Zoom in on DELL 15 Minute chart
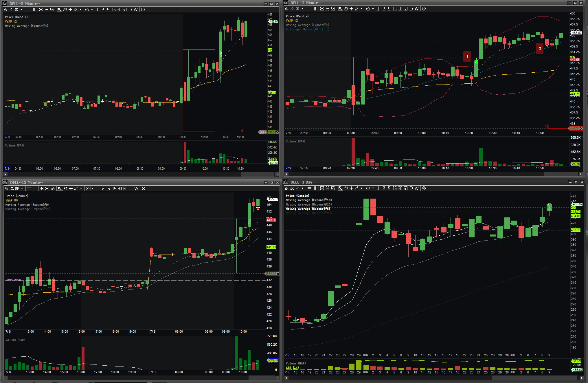Screen dimensions: 588x383 [42, 188]
